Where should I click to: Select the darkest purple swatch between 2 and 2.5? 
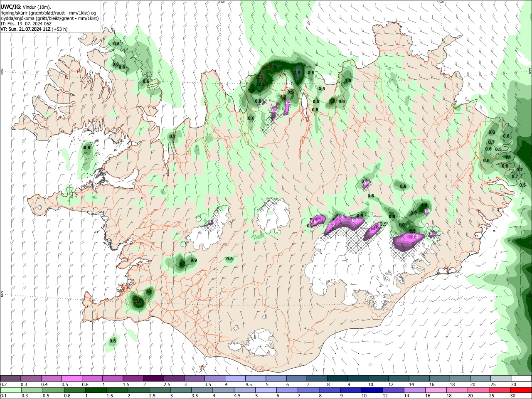coord(153,378)
